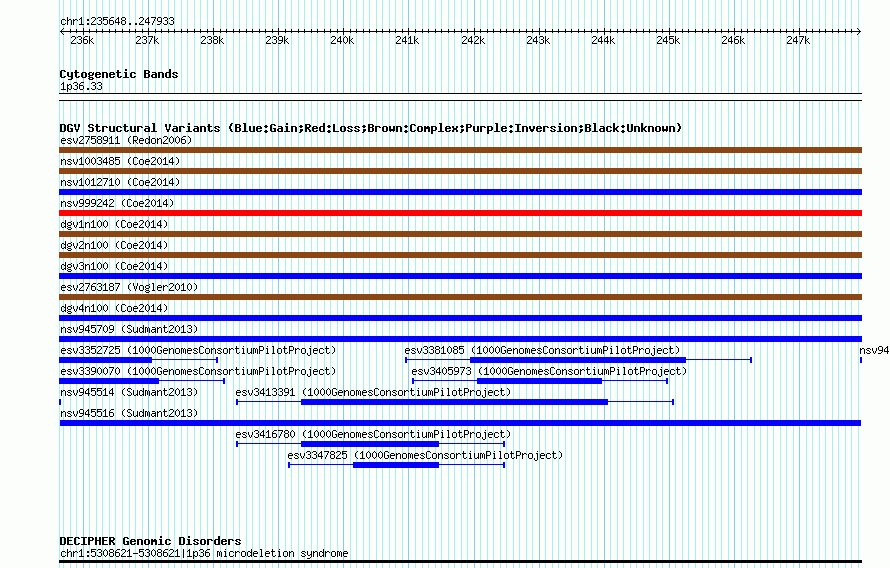
Task: Click the esv2758911 (Redon2006) brown variant bar
Action: (460, 150)
